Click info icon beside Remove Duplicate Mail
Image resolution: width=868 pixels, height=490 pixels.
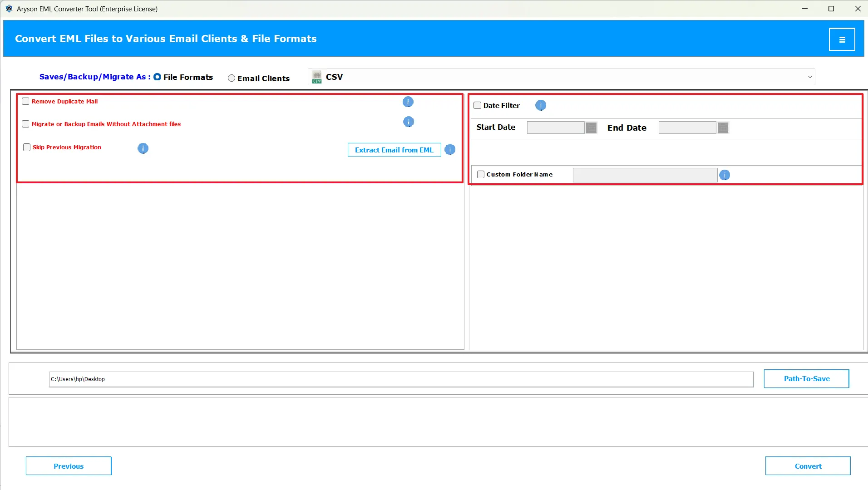coord(408,102)
